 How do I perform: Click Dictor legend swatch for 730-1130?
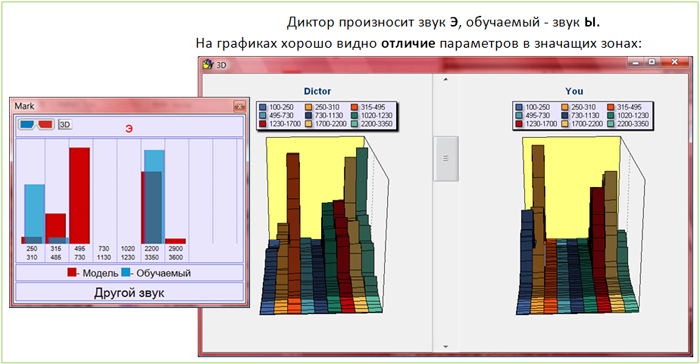309,115
